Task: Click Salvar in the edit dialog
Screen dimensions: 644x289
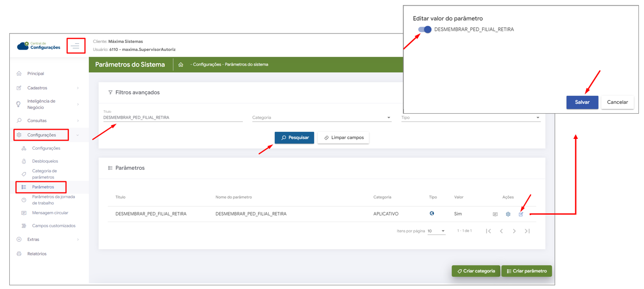Action: pyautogui.click(x=582, y=102)
